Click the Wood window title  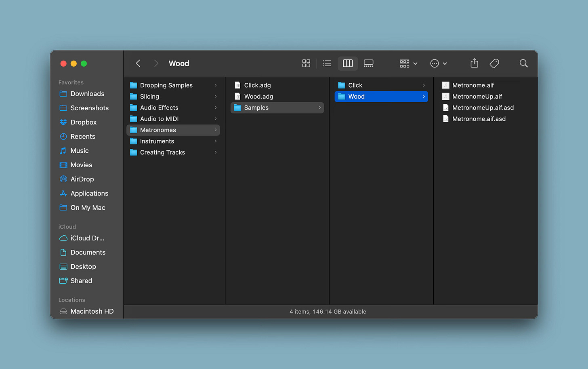point(179,63)
